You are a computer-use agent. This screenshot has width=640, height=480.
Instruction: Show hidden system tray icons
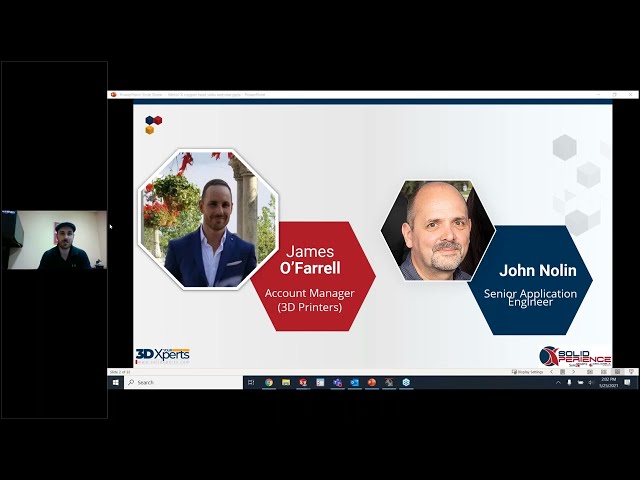[558, 382]
